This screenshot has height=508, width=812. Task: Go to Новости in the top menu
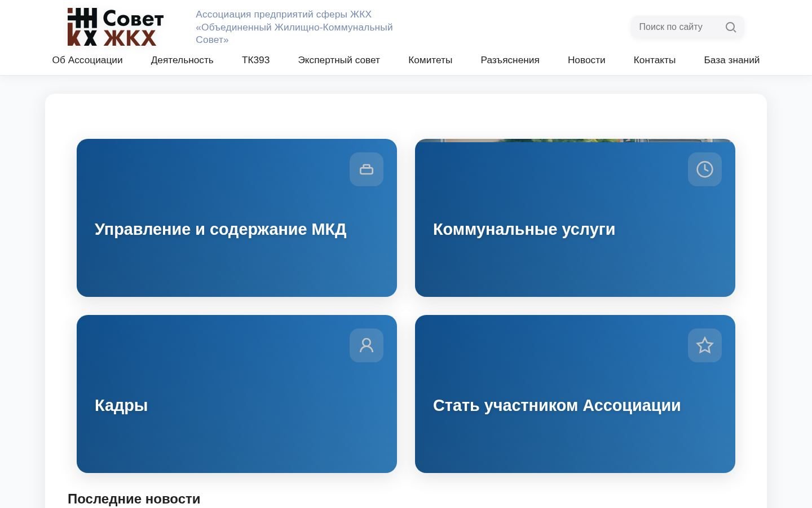(586, 60)
